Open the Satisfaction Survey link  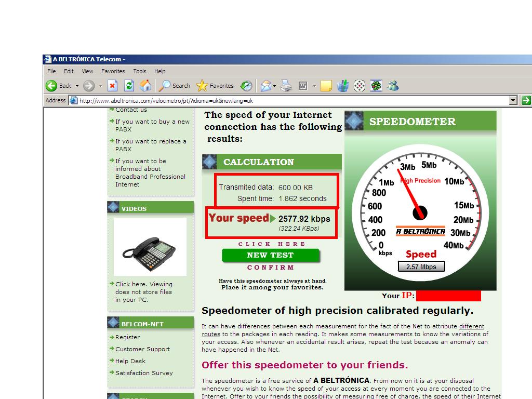[x=144, y=373]
